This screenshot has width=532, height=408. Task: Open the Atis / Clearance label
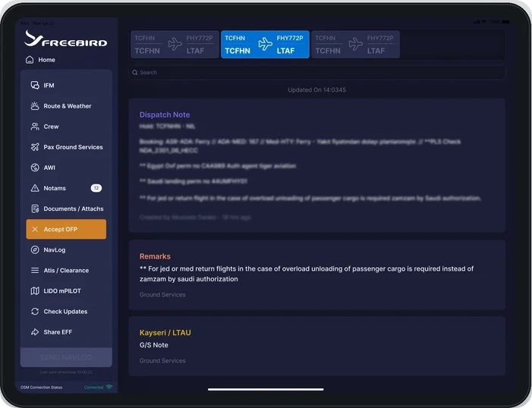coord(66,270)
